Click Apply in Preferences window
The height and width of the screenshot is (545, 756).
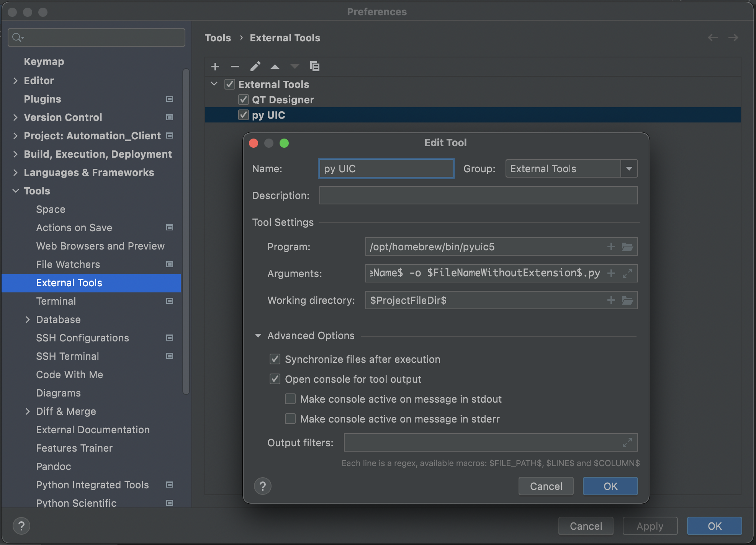650,526
